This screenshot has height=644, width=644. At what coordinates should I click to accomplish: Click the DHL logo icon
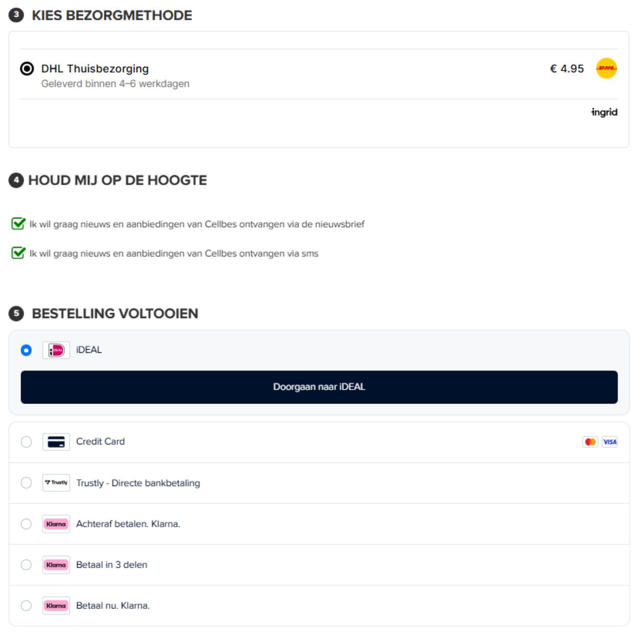click(x=606, y=68)
